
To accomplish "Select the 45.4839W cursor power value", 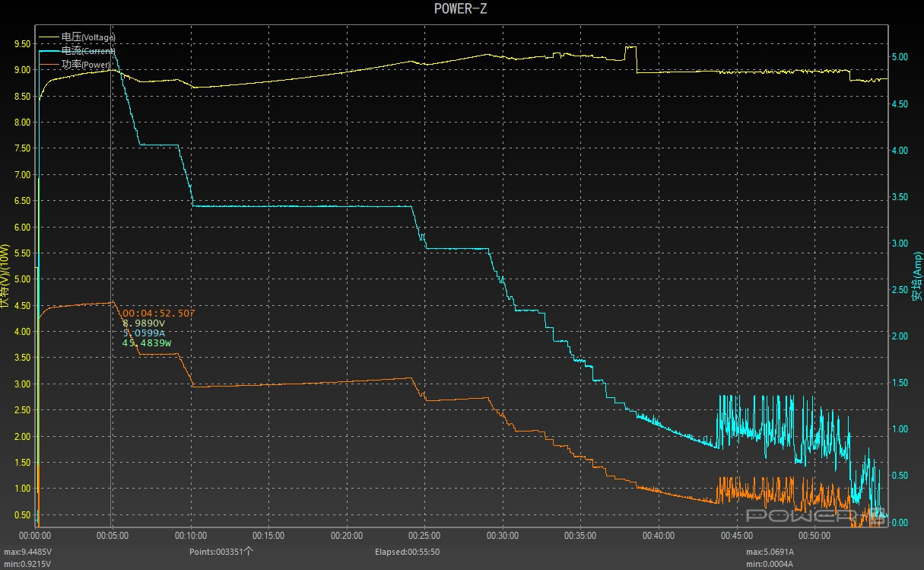I will click(x=147, y=343).
